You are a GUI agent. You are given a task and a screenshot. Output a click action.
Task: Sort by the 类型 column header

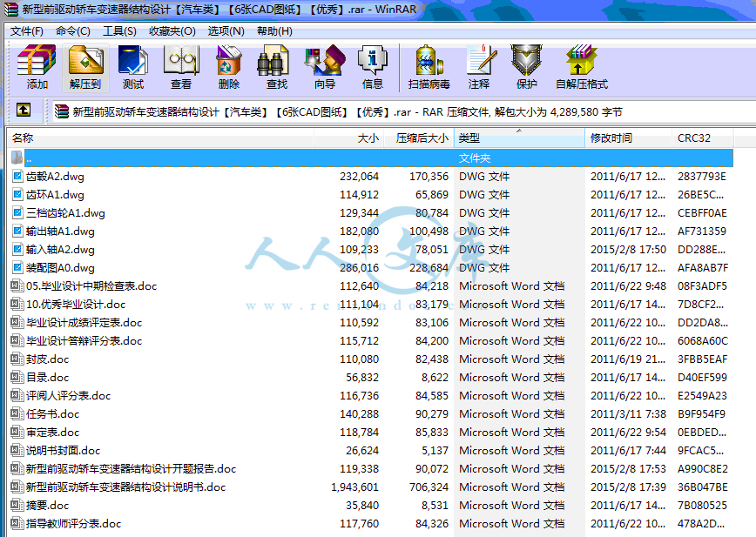[519, 138]
